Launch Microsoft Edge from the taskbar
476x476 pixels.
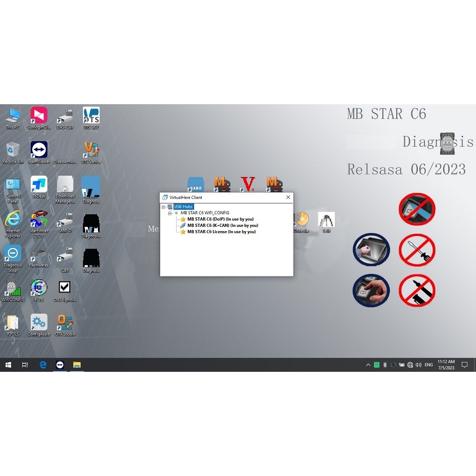coord(43,364)
